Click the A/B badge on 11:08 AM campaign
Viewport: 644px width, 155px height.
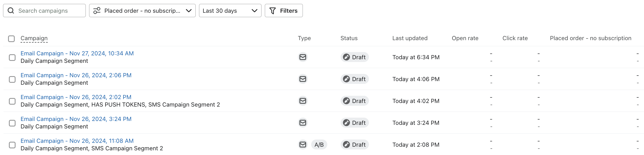[319, 144]
